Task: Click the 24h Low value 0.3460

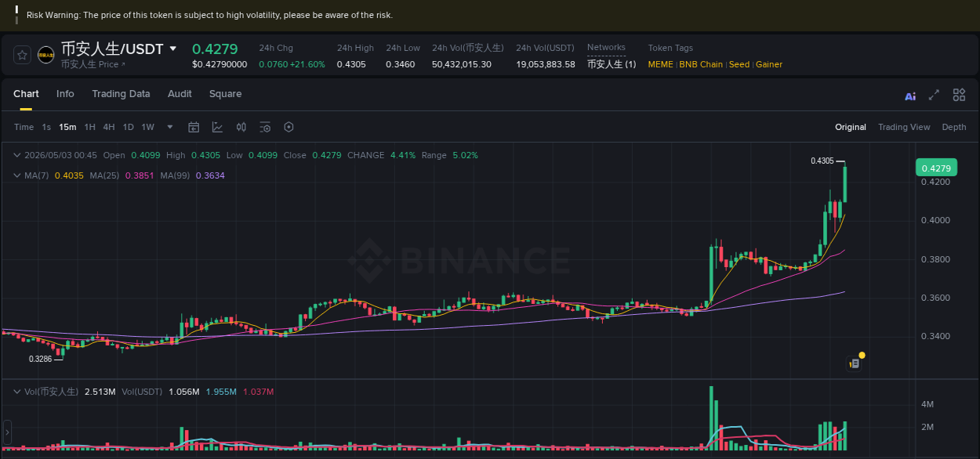Action: pyautogui.click(x=401, y=64)
